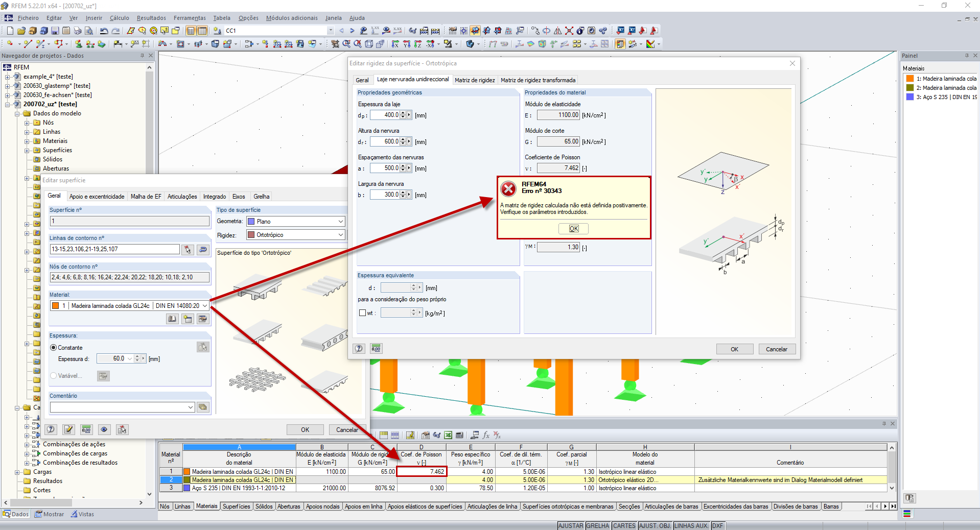Open the formula editor fx icon
The image size is (980, 530).
click(x=486, y=435)
